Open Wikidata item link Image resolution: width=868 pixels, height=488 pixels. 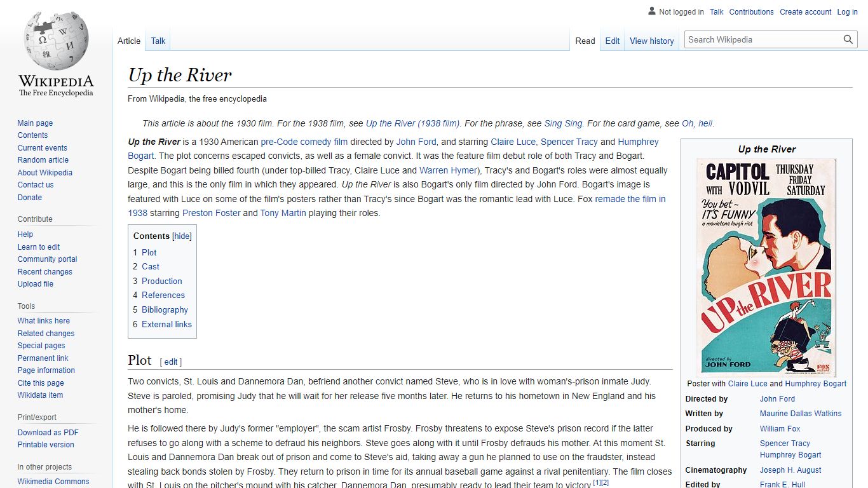[40, 395]
